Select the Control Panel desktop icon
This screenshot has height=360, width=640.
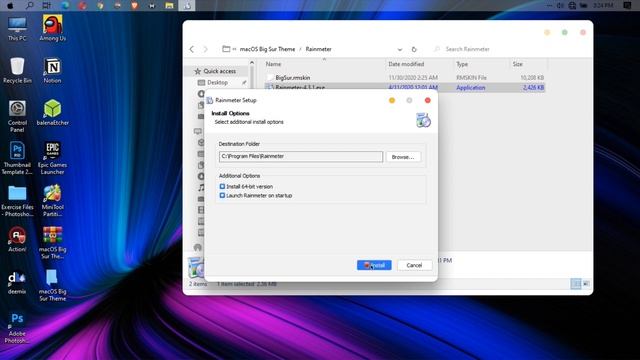pyautogui.click(x=17, y=116)
